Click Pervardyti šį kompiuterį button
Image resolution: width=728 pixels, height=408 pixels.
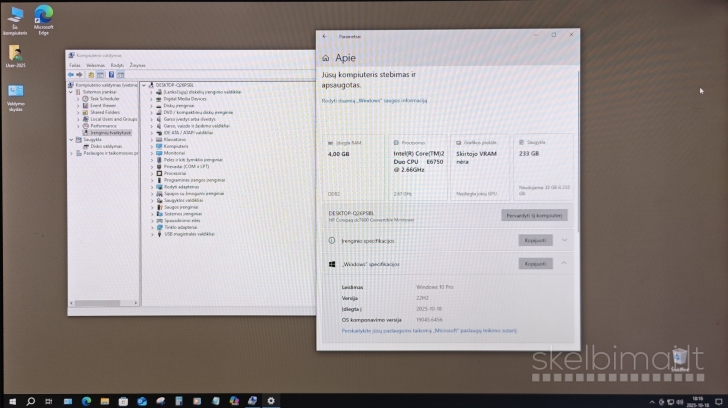click(x=534, y=215)
